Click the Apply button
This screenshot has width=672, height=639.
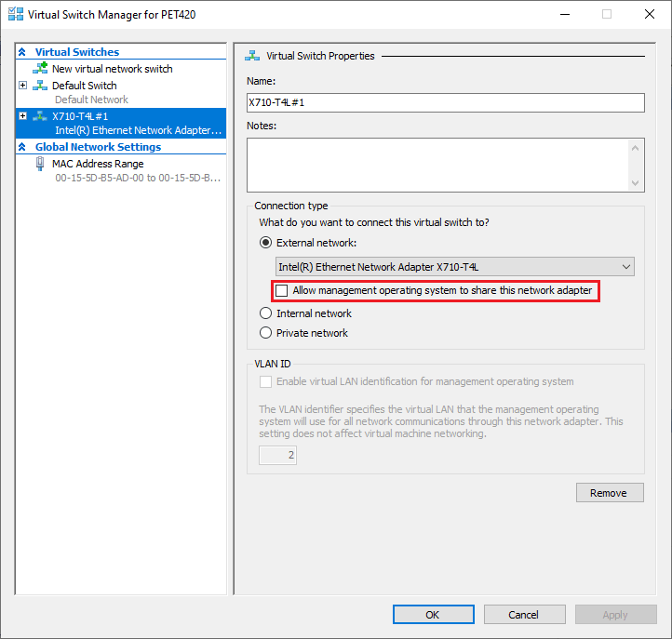(616, 615)
